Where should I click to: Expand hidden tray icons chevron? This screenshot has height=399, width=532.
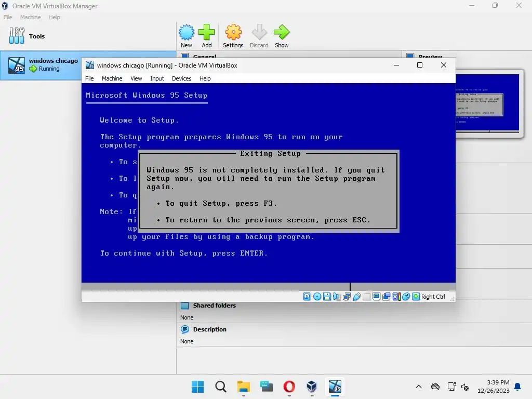click(419, 387)
